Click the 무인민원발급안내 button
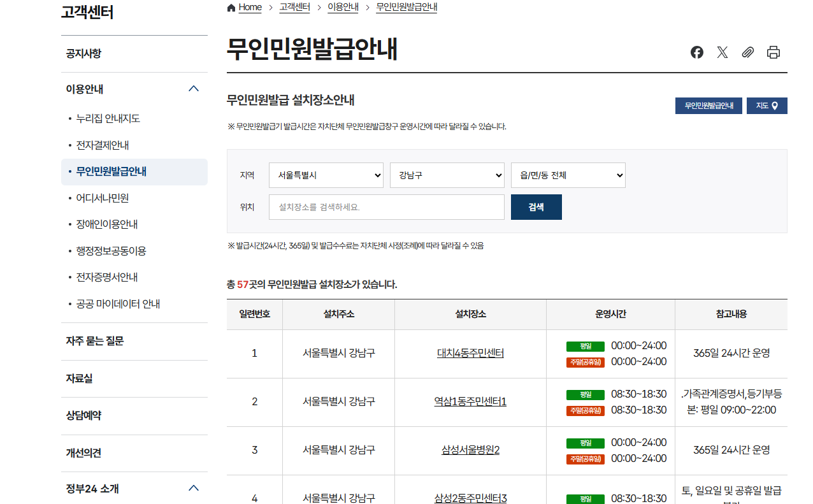Viewport: 813px width, 504px height. click(x=709, y=106)
